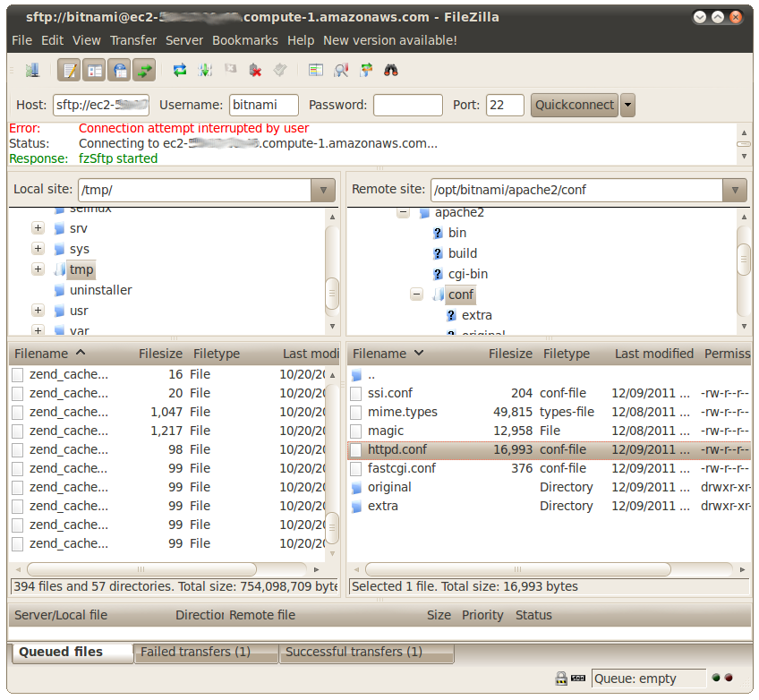Expand the usr folder node

(x=38, y=310)
